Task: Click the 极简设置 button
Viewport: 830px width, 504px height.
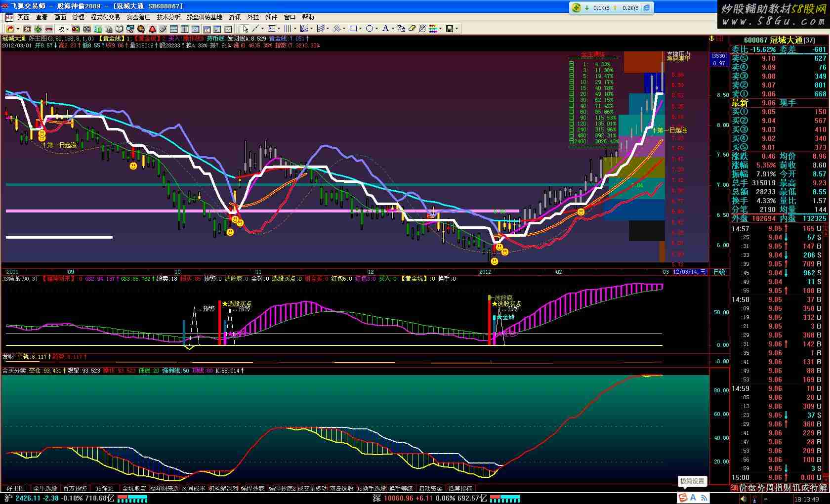Action: [x=692, y=481]
